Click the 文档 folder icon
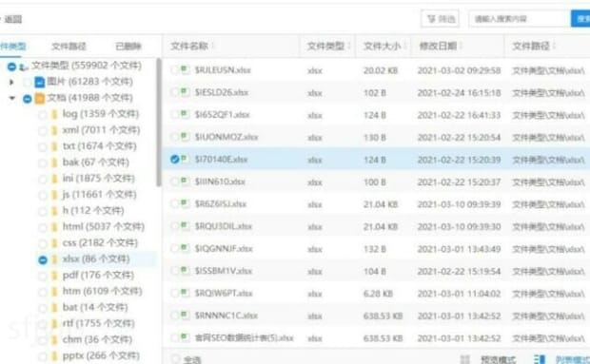The width and height of the screenshot is (590, 364). tap(39, 99)
